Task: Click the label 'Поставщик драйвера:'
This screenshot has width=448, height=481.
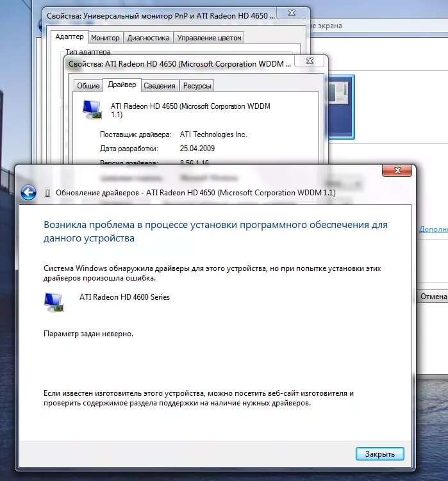Action: click(136, 135)
